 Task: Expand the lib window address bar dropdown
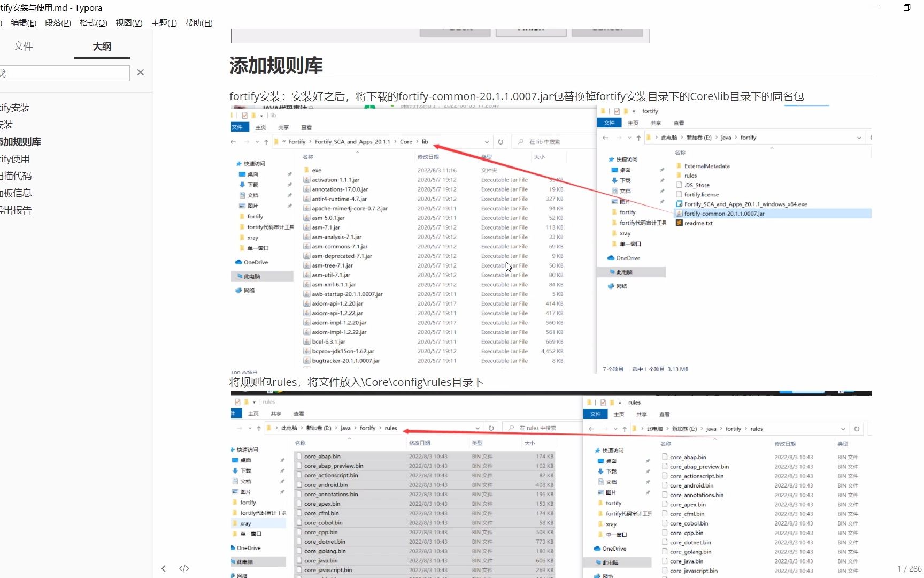(x=487, y=142)
